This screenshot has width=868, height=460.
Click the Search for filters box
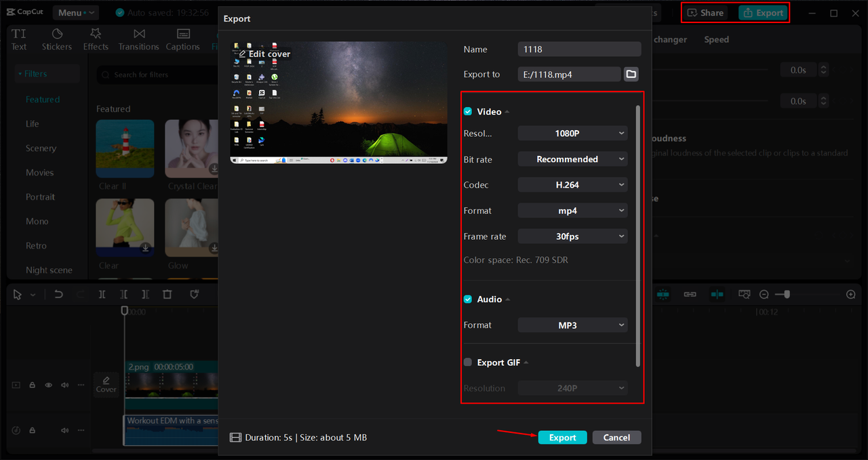point(157,75)
